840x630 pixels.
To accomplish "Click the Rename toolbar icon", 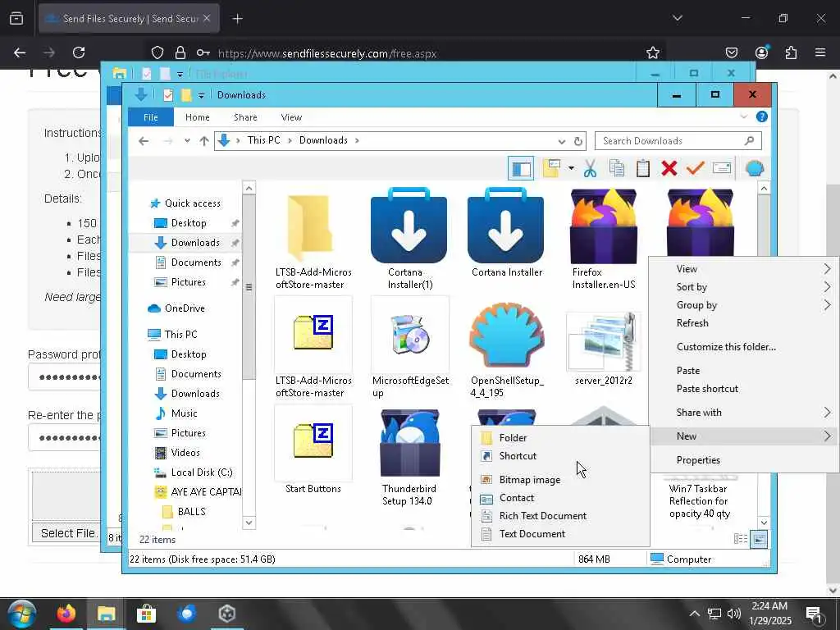I will tap(722, 169).
